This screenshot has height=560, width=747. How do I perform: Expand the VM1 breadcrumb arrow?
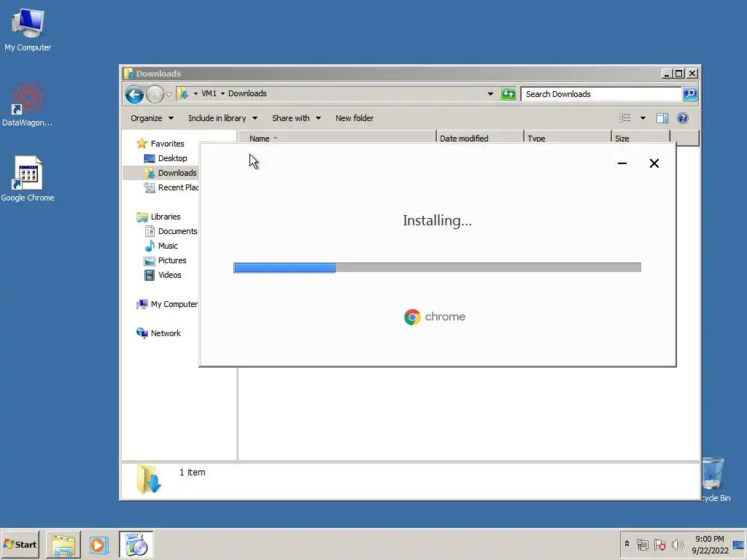click(222, 94)
